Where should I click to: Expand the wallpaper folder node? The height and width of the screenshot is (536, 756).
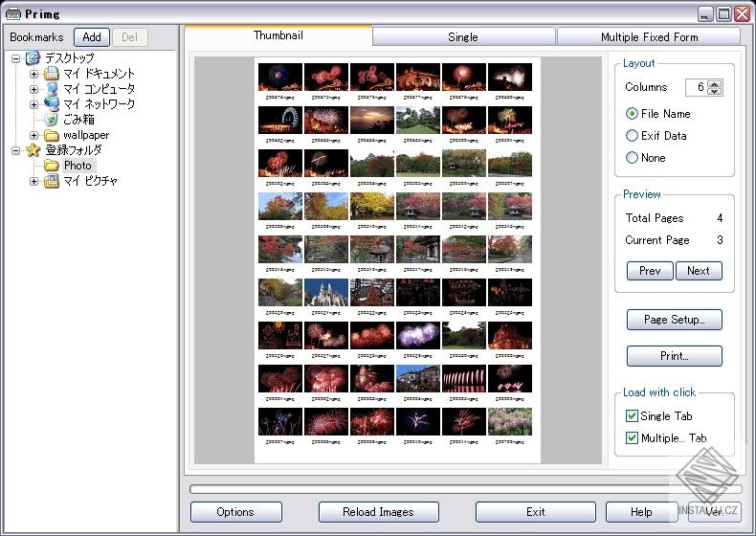tap(33, 135)
